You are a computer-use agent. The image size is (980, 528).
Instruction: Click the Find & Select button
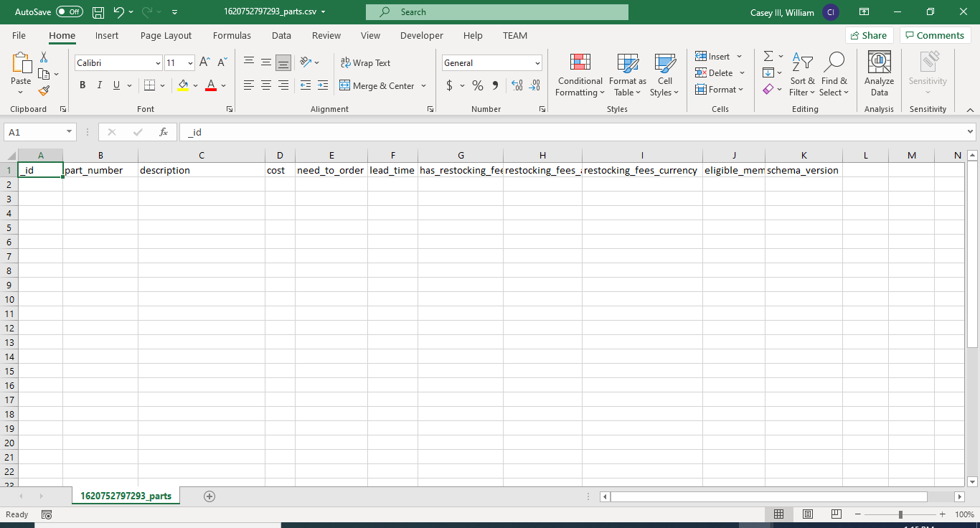coord(834,74)
